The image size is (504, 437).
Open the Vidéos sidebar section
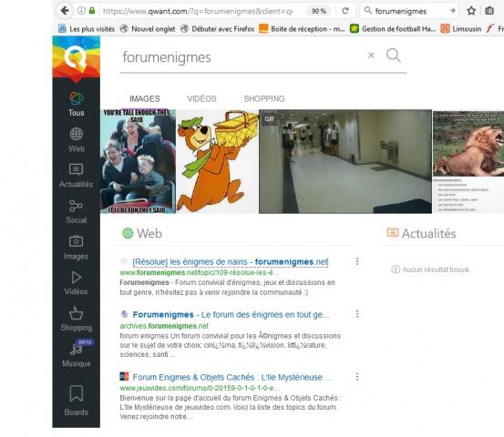tap(77, 283)
